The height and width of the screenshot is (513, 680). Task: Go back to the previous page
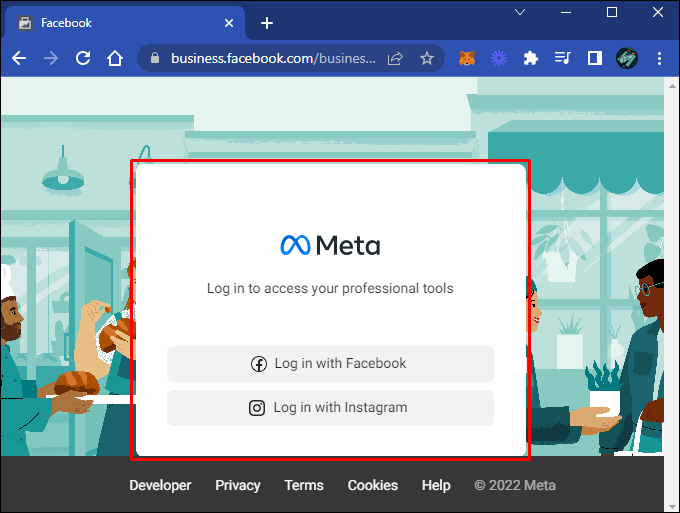pyautogui.click(x=19, y=58)
